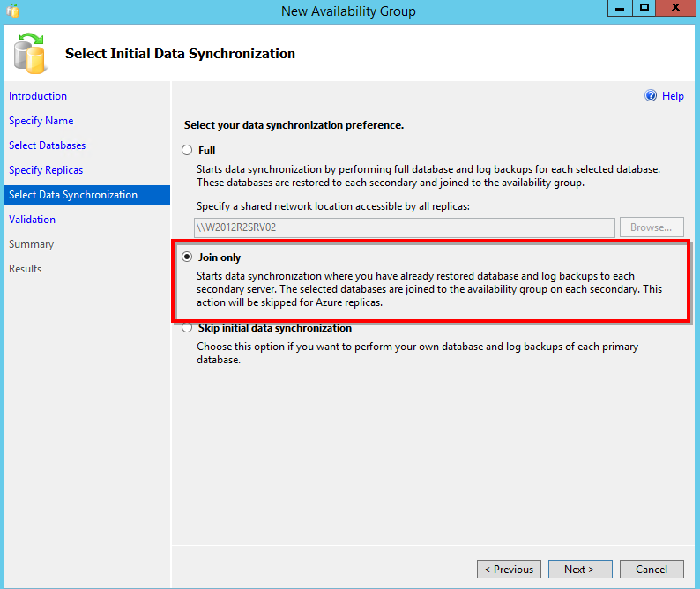This screenshot has width=700, height=589.
Task: Select the Full synchronization radio button
Action: point(187,151)
